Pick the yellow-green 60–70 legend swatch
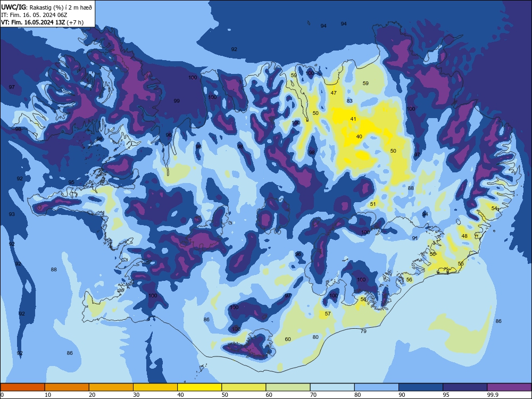The width and height of the screenshot is (532, 399). click(288, 387)
